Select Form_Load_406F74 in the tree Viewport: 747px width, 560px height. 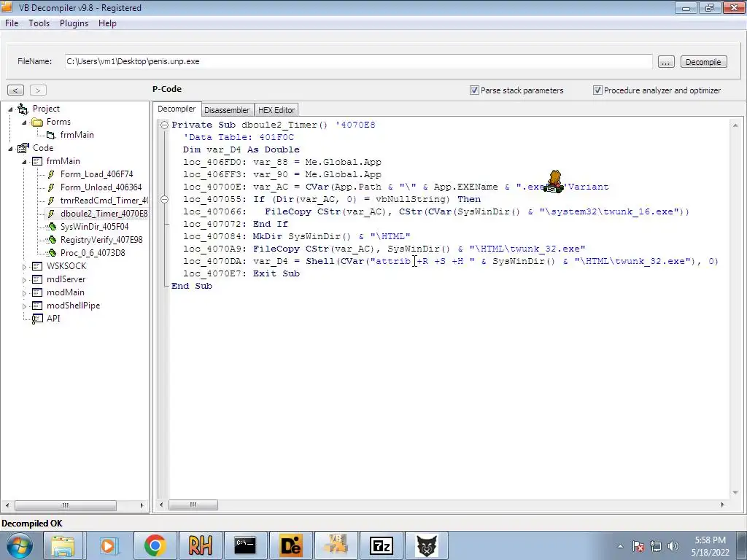(x=97, y=174)
